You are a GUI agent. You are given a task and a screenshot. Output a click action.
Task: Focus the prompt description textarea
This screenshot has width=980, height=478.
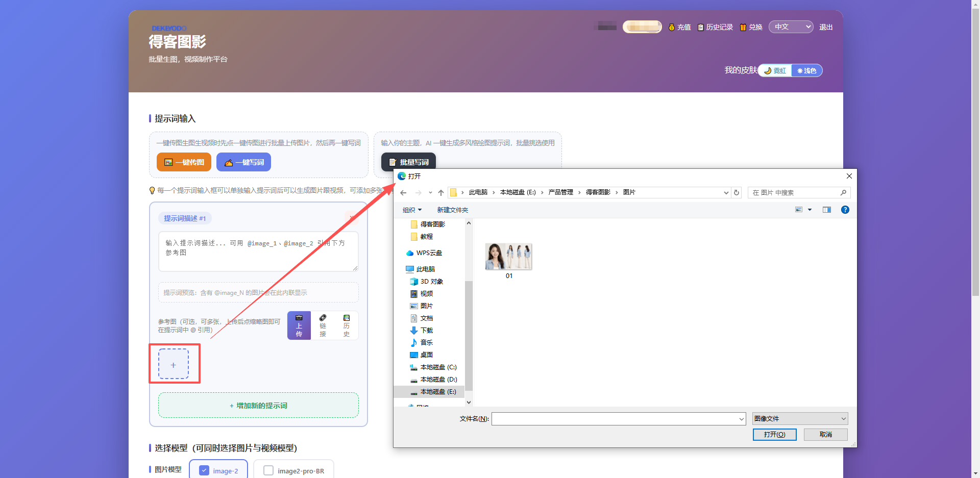pyautogui.click(x=258, y=251)
